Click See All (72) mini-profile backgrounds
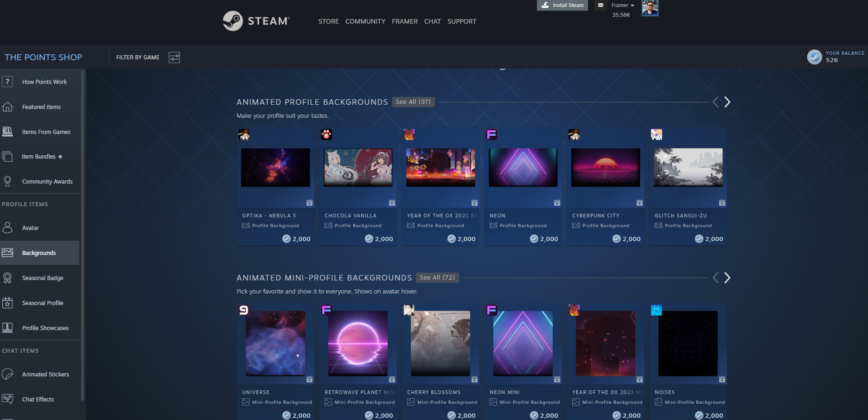The height and width of the screenshot is (420, 868). point(437,278)
